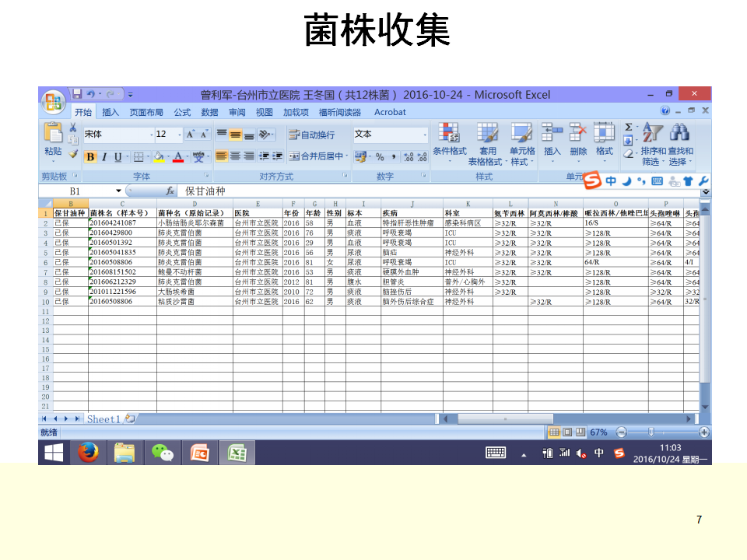The image size is (747, 560).
Task: Open the 开始 (Home) ribbon tab
Action: pos(83,112)
